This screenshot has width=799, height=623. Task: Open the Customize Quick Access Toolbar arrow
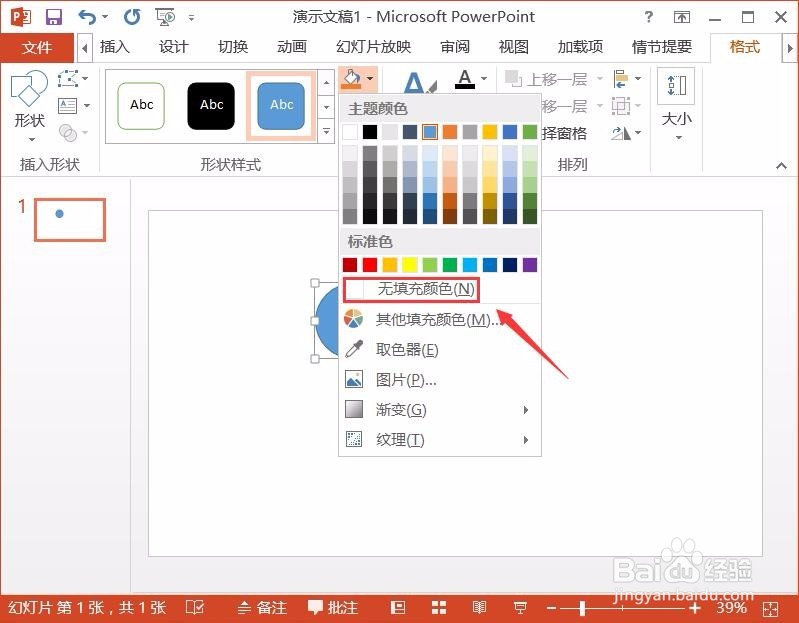(191, 17)
